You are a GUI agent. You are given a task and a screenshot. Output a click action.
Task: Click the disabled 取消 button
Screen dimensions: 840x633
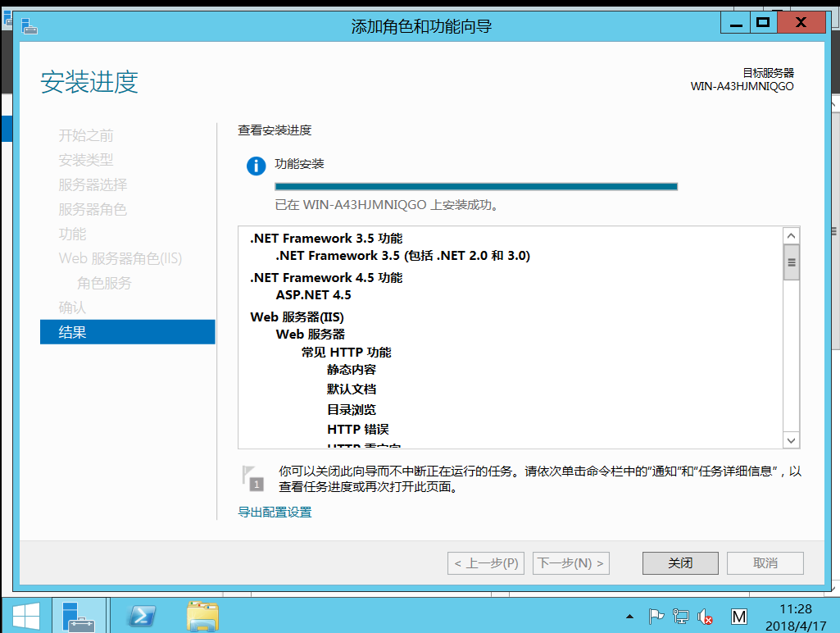pos(765,563)
